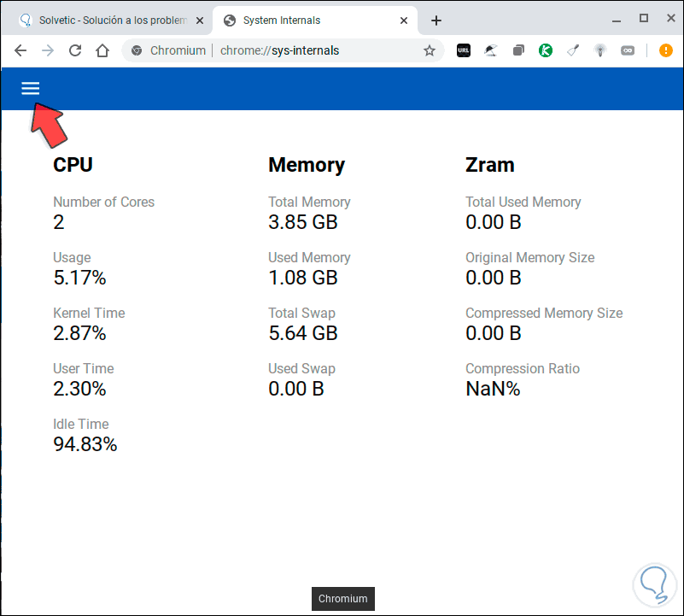Screen dimensions: 684x616
Task: Click the light bulb extension icon
Action: click(600, 50)
